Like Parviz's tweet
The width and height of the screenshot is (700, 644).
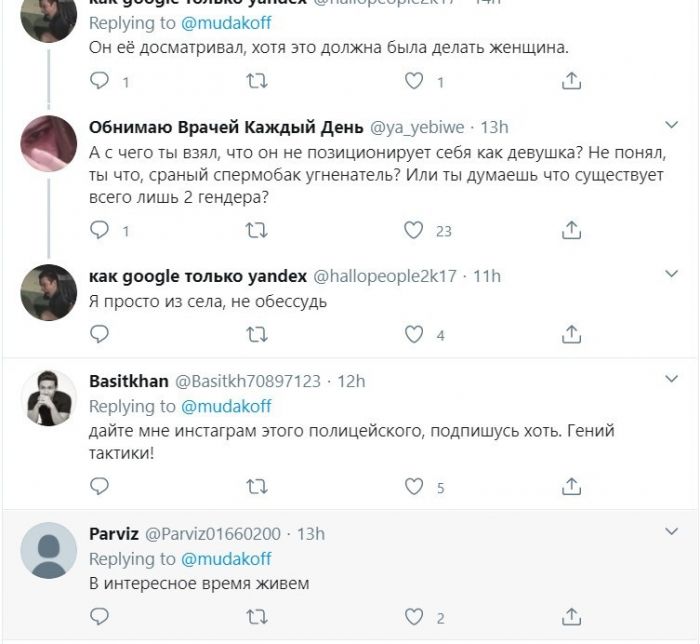tap(414, 616)
